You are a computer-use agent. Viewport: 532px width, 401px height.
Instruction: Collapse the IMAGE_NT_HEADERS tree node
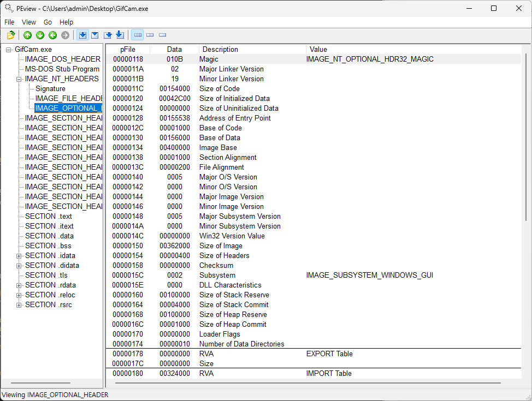pyautogui.click(x=19, y=79)
